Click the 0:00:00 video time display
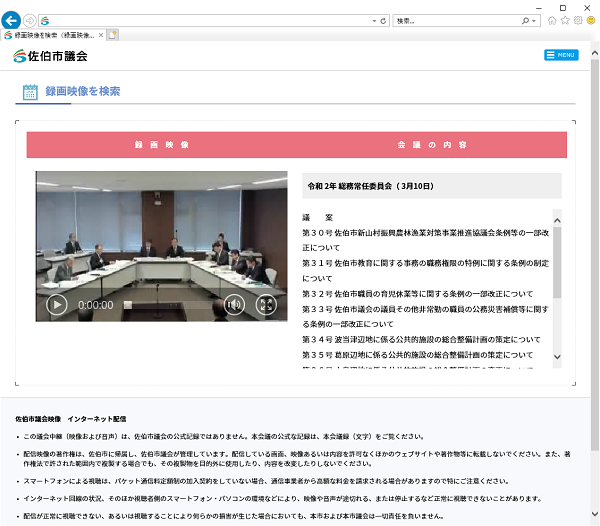The image size is (600, 526). [96, 305]
